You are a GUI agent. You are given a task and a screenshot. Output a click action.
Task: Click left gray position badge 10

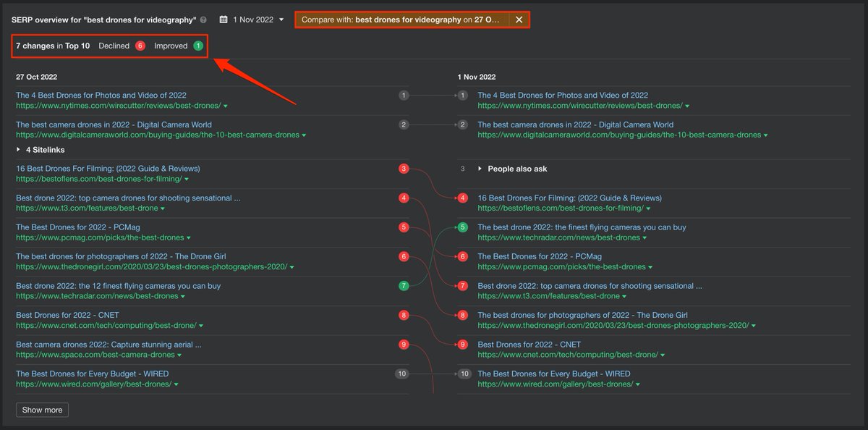tap(402, 374)
